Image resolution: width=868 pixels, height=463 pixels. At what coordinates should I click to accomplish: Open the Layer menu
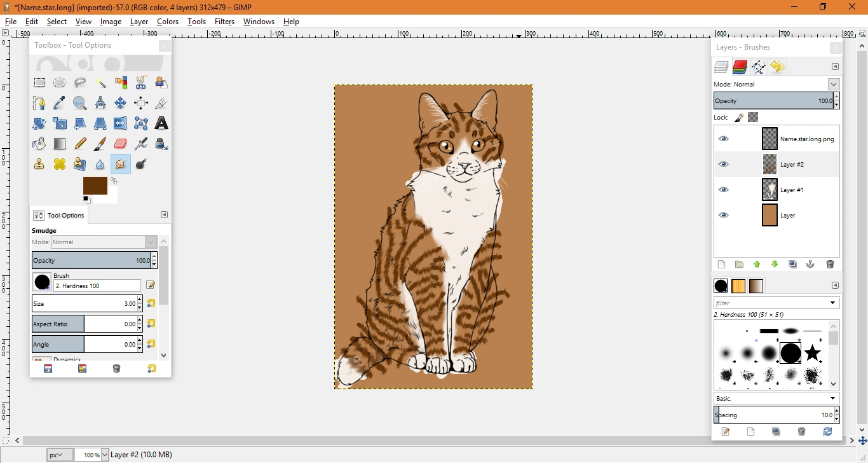point(139,22)
